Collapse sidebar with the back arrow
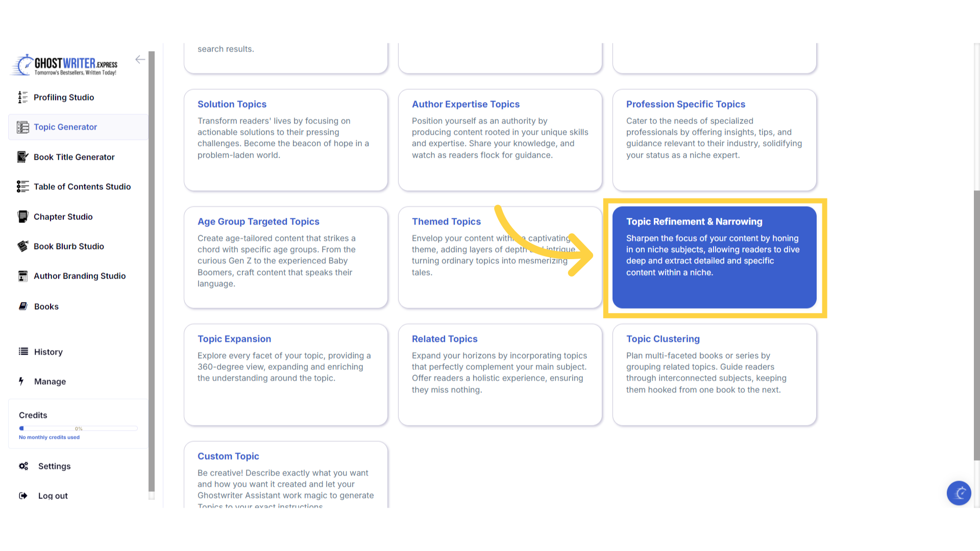The width and height of the screenshot is (980, 551). [x=140, y=60]
